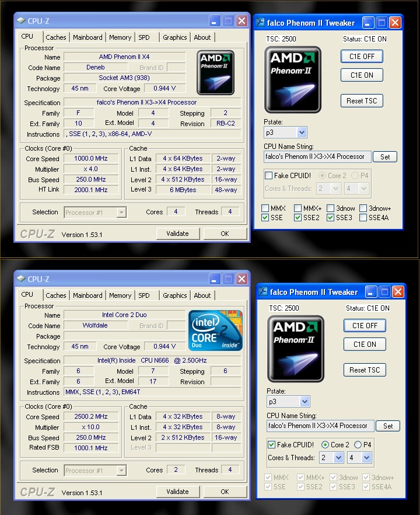420x515 pixels.
Task: Select Core 2 radio in bottom Tweaker window
Action: (x=325, y=445)
